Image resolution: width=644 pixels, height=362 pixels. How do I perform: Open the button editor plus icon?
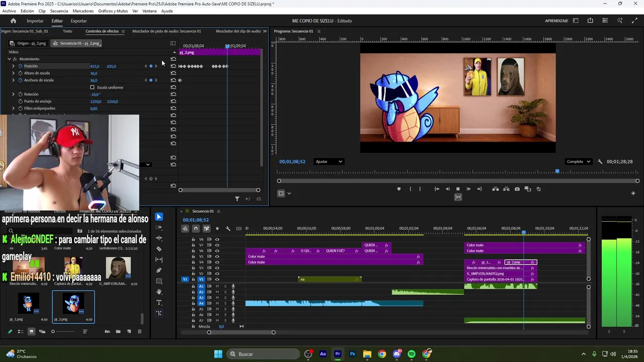point(633,193)
